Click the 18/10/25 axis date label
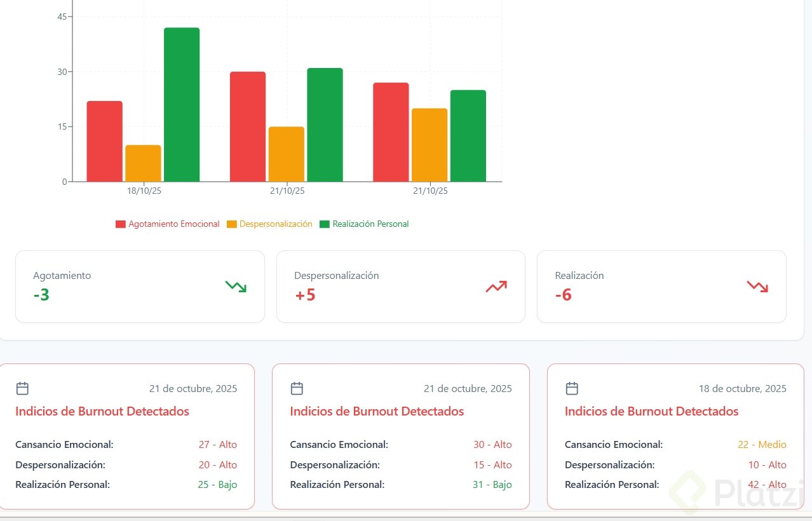This screenshot has height=521, width=812. tap(144, 191)
